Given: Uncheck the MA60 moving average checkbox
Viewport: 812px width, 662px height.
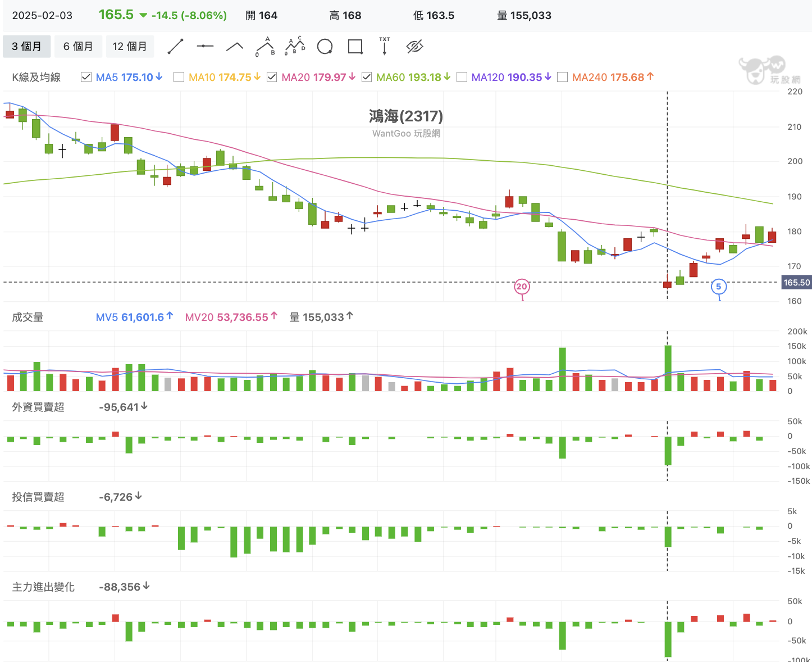Looking at the screenshot, I should tap(367, 78).
